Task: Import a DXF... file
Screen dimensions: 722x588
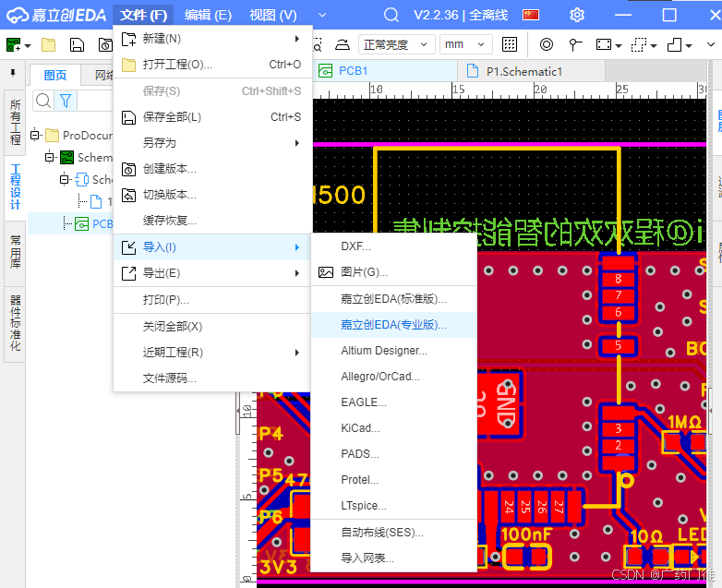Action: click(x=393, y=246)
